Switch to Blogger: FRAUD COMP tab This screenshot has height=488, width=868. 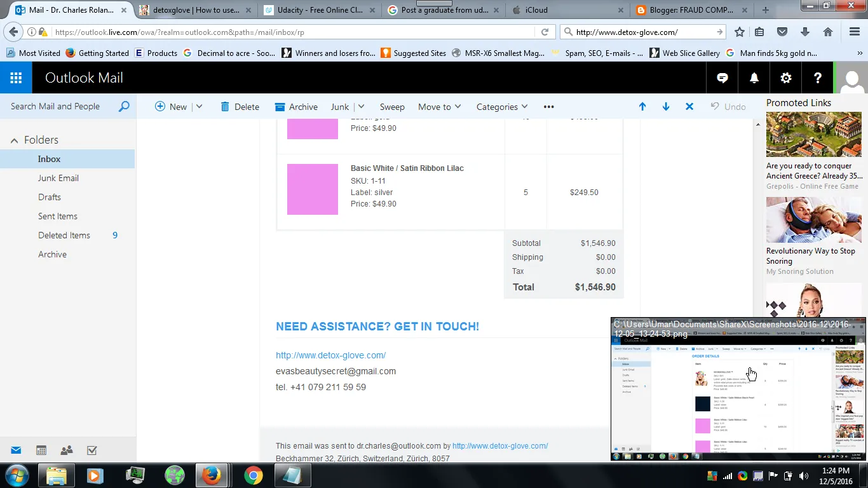click(693, 10)
